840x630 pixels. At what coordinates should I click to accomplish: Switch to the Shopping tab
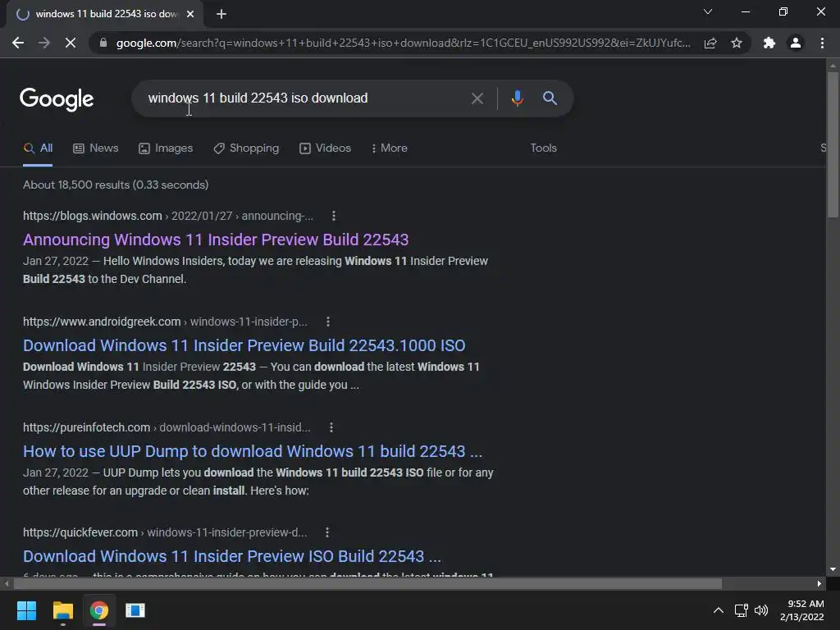246,148
